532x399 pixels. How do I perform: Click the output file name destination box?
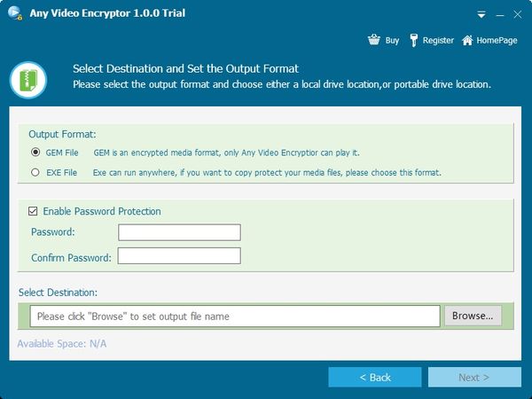point(235,316)
